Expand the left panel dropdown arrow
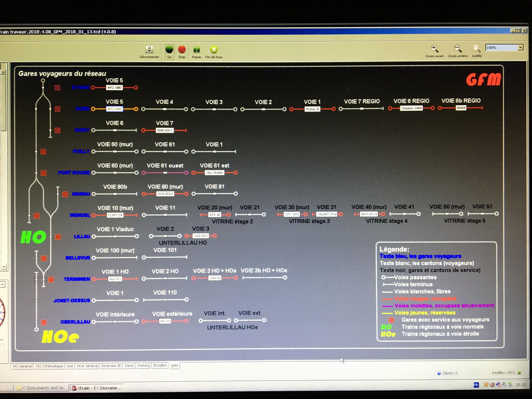The width and height of the screenshot is (532, 399). pos(2,284)
